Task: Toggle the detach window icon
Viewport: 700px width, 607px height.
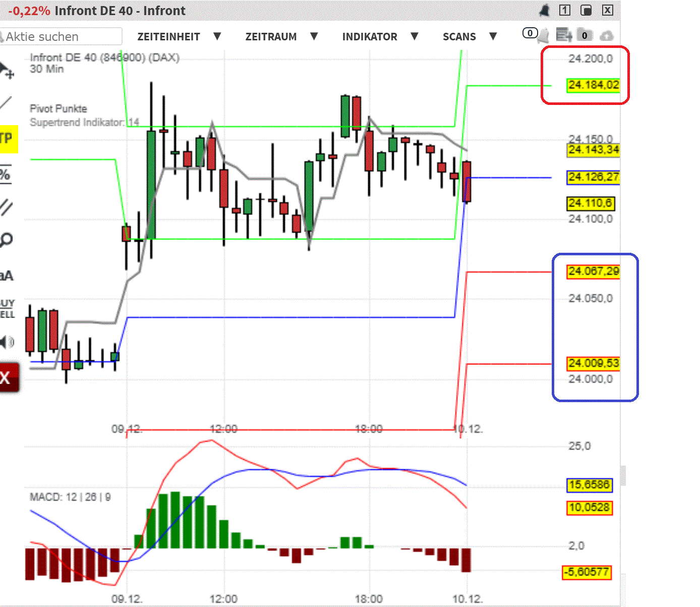Action: tap(586, 10)
